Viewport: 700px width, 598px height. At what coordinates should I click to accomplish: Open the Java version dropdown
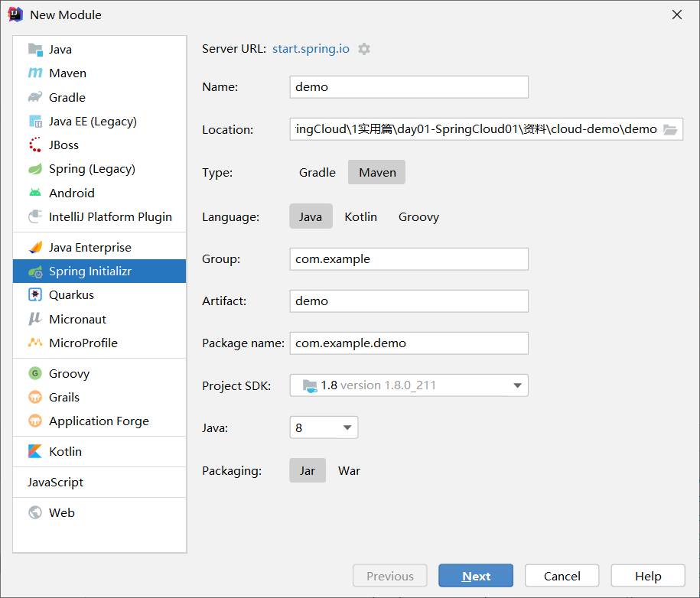pyautogui.click(x=324, y=427)
